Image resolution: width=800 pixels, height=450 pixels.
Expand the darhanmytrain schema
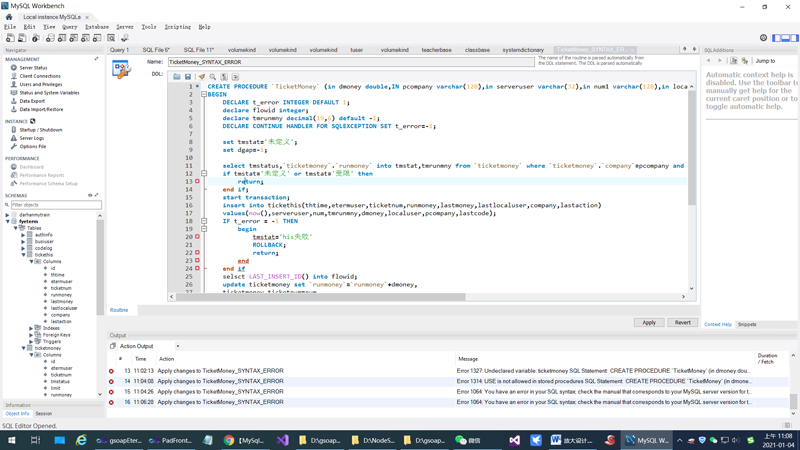[7, 215]
